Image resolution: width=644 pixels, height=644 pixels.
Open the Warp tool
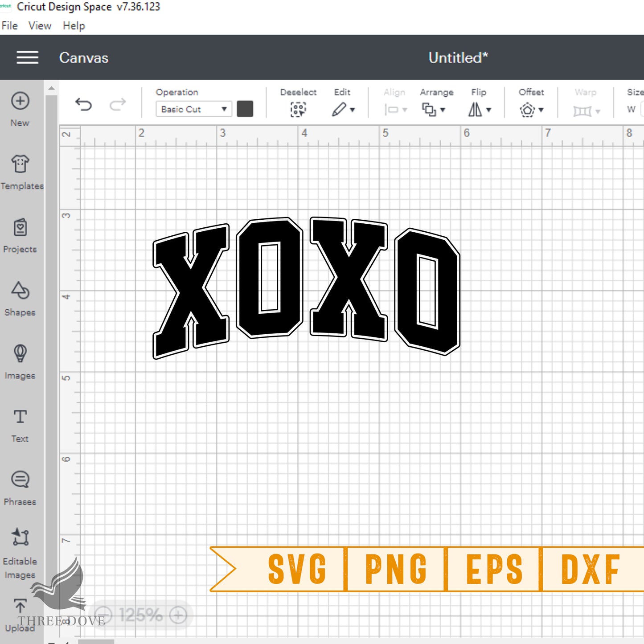(x=582, y=111)
